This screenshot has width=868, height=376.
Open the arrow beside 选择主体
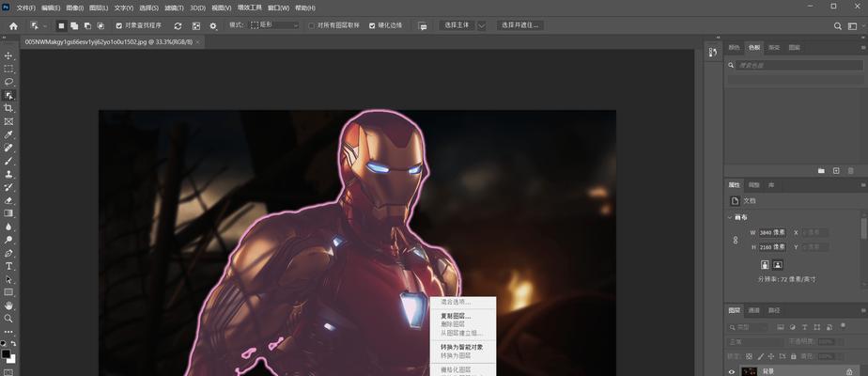tap(482, 25)
